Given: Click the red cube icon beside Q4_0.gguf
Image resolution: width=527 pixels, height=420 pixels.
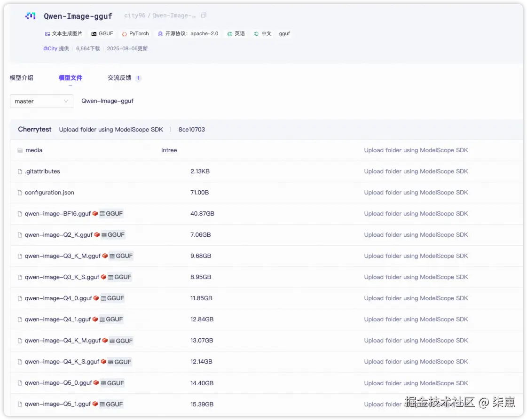Looking at the screenshot, I should [x=96, y=298].
